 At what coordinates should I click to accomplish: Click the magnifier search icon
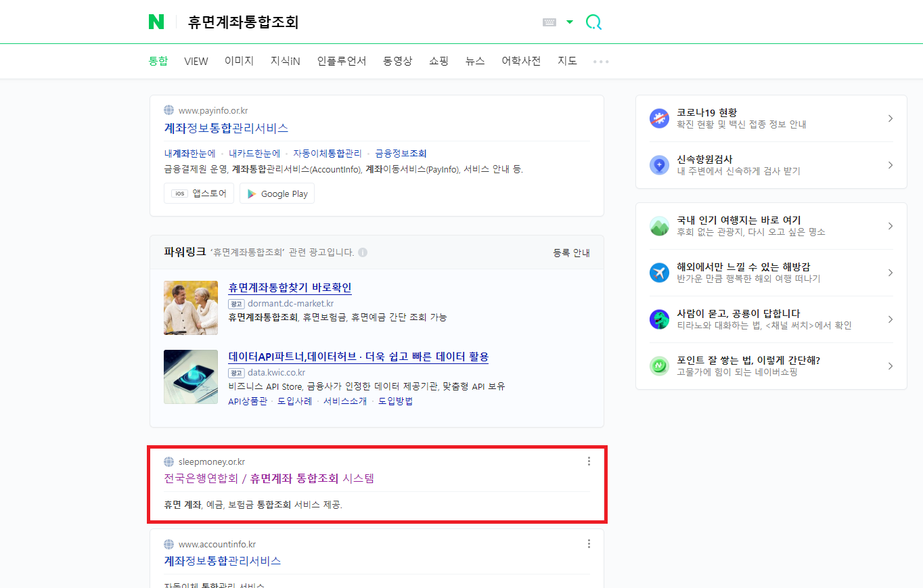coord(593,22)
